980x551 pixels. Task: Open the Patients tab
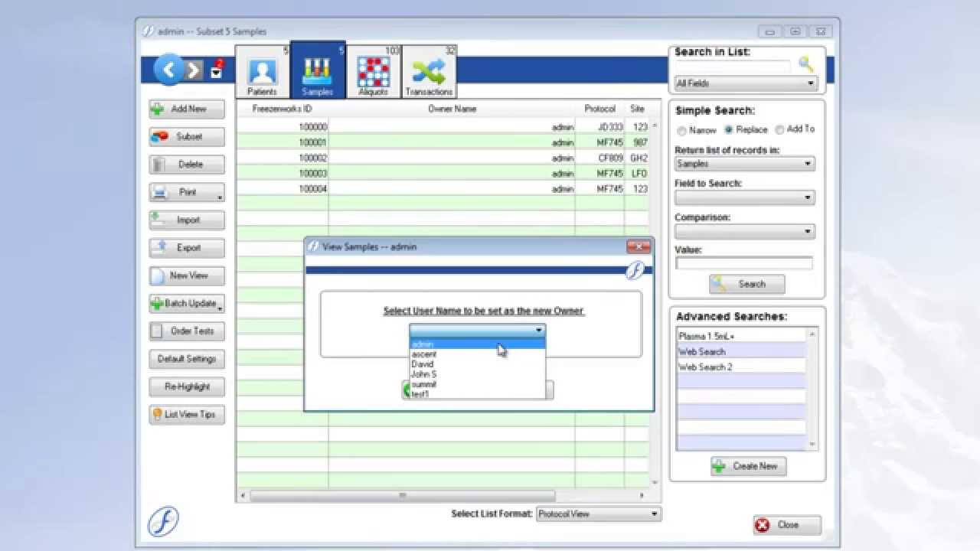262,71
